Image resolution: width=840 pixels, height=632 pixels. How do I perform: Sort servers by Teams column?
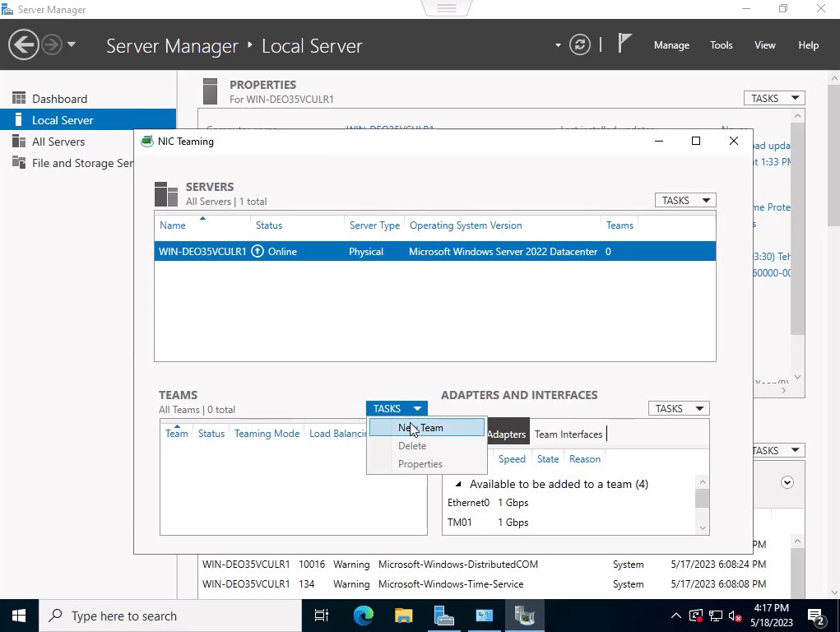pyautogui.click(x=620, y=225)
